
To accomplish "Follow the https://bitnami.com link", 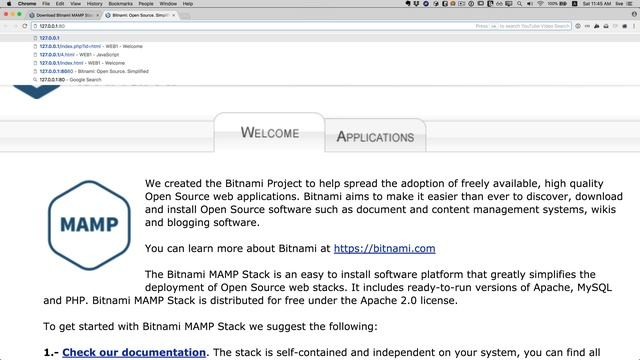I will coord(384,248).
